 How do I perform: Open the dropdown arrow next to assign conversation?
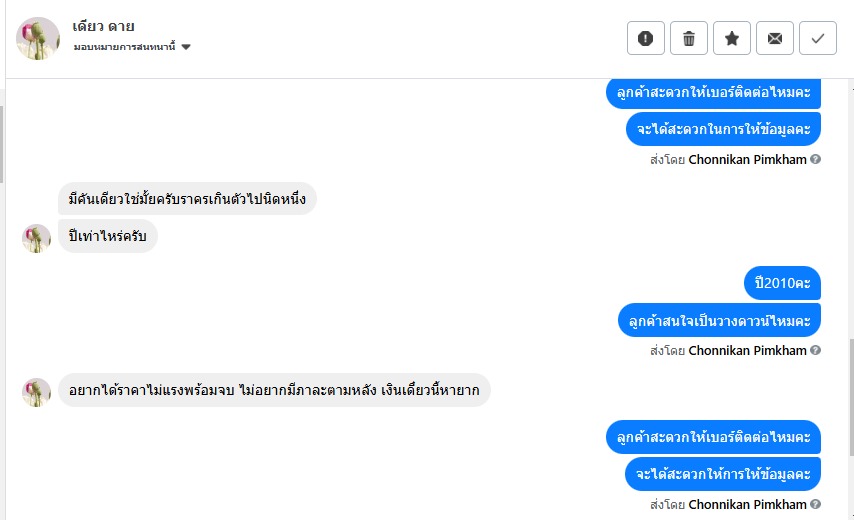(186, 47)
